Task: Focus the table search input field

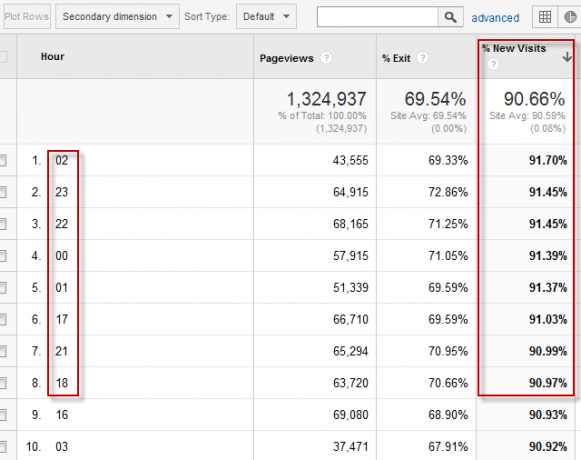Action: coord(378,17)
